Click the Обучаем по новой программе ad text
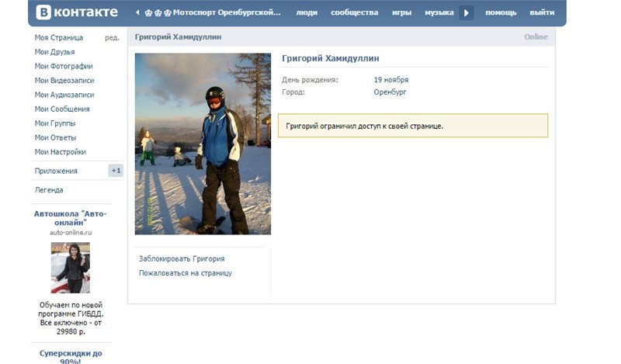 [71, 318]
